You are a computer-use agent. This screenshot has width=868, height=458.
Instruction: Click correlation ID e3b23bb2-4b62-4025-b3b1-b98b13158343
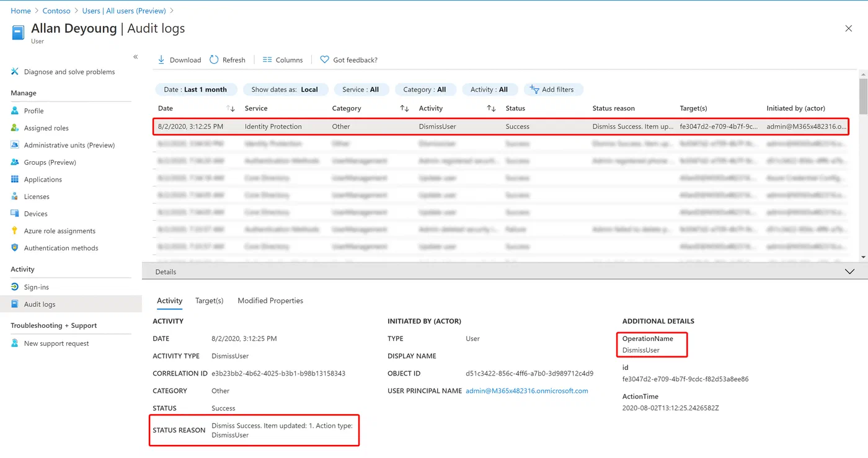click(278, 374)
